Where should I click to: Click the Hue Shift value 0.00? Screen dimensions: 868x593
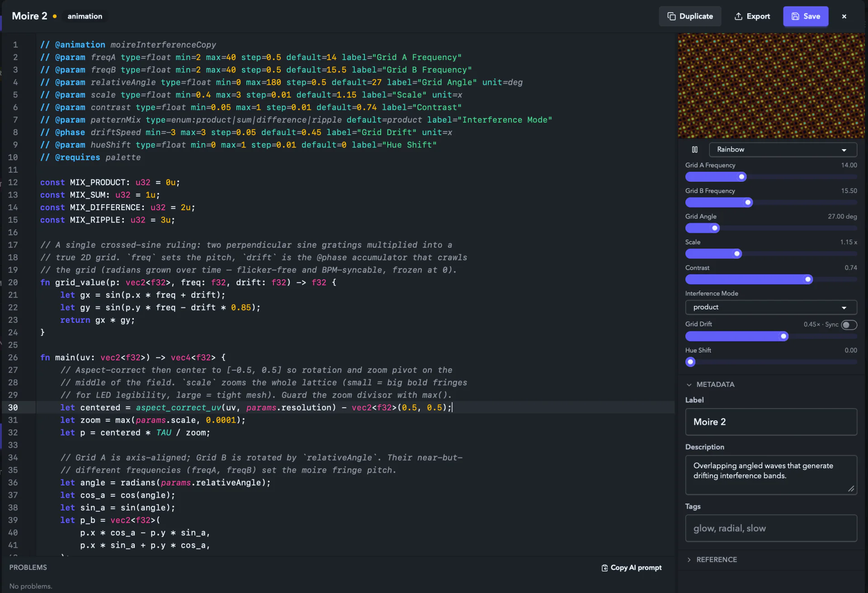click(x=850, y=350)
